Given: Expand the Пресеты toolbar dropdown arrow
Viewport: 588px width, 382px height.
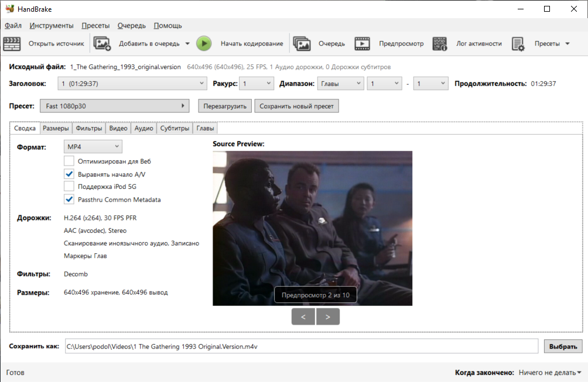Looking at the screenshot, I should pos(568,44).
